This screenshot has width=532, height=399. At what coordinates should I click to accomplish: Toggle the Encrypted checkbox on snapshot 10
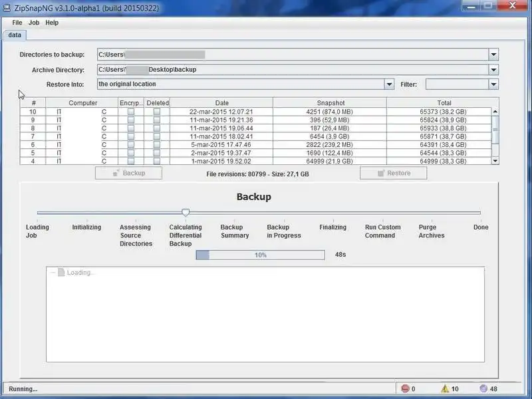132,111
